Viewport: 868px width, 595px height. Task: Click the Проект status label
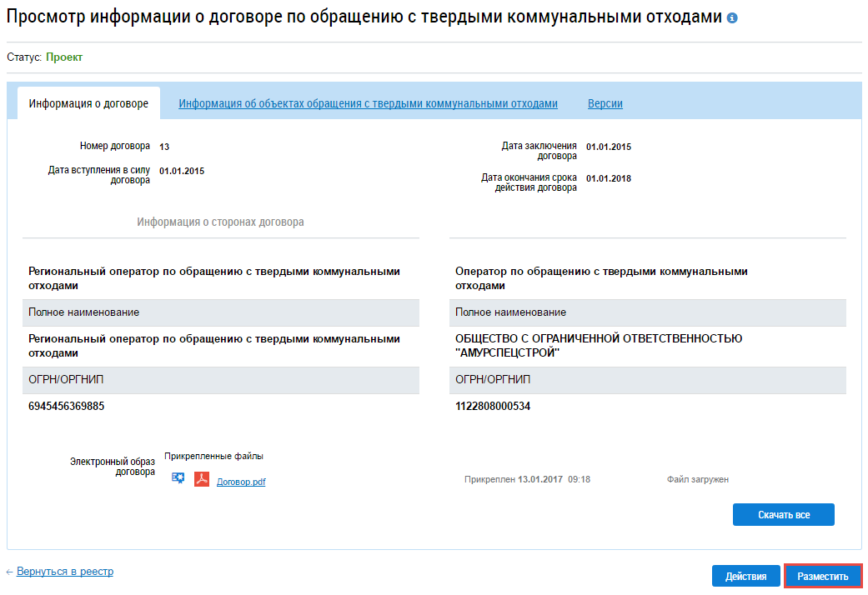64,57
